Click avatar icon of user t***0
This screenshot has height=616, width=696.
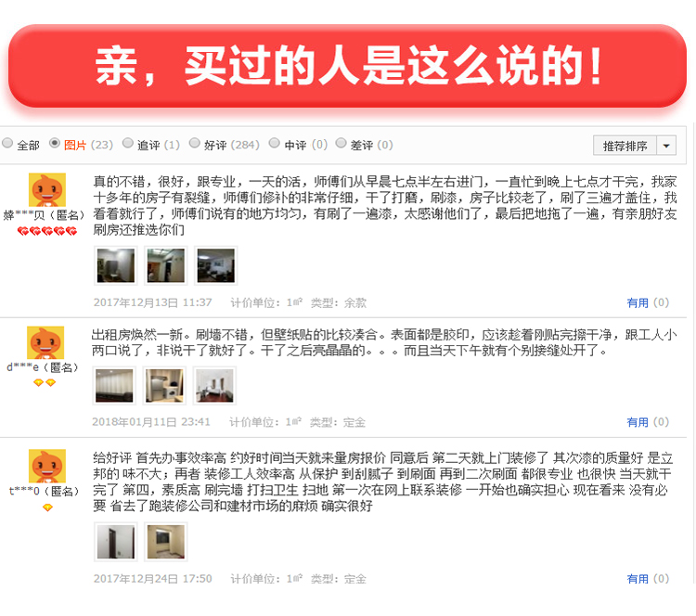click(47, 466)
